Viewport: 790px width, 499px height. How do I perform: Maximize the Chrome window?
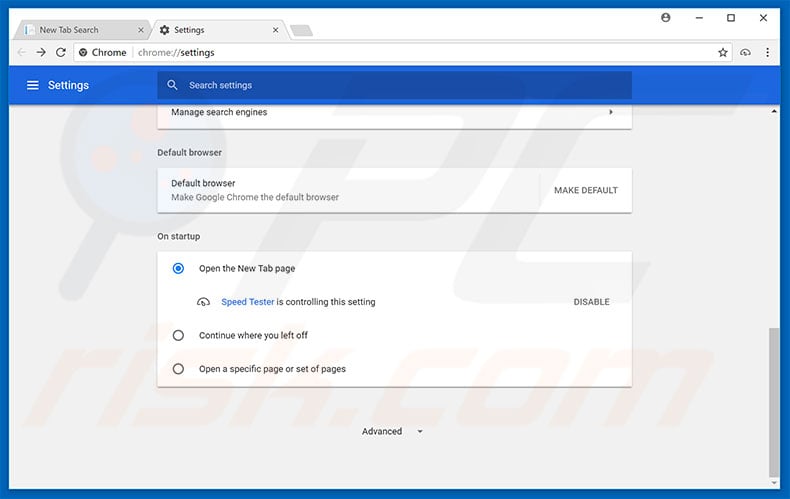(x=731, y=18)
